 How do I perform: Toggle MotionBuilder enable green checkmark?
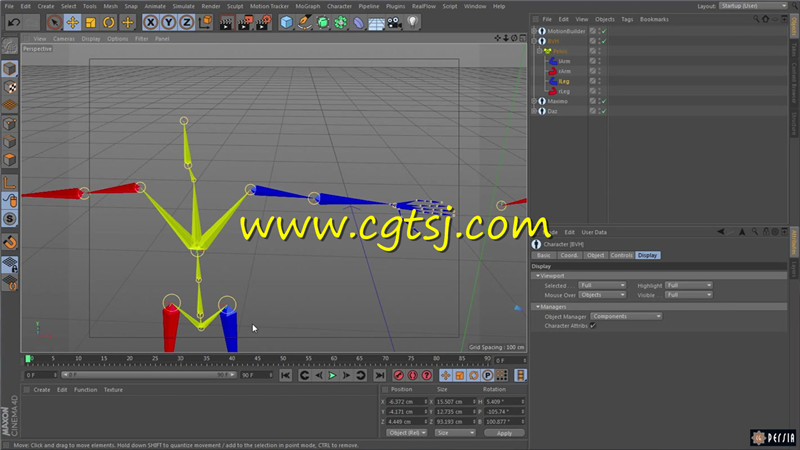(x=604, y=31)
